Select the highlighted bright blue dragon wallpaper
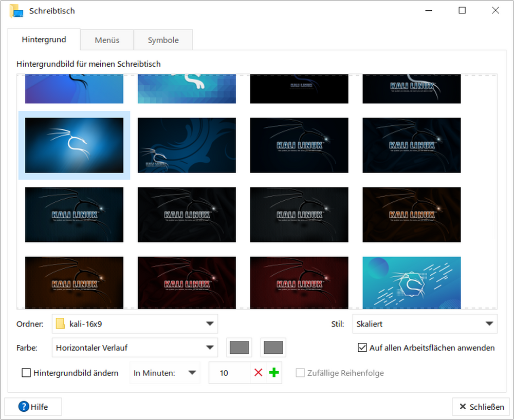The width and height of the screenshot is (514, 420). click(75, 145)
